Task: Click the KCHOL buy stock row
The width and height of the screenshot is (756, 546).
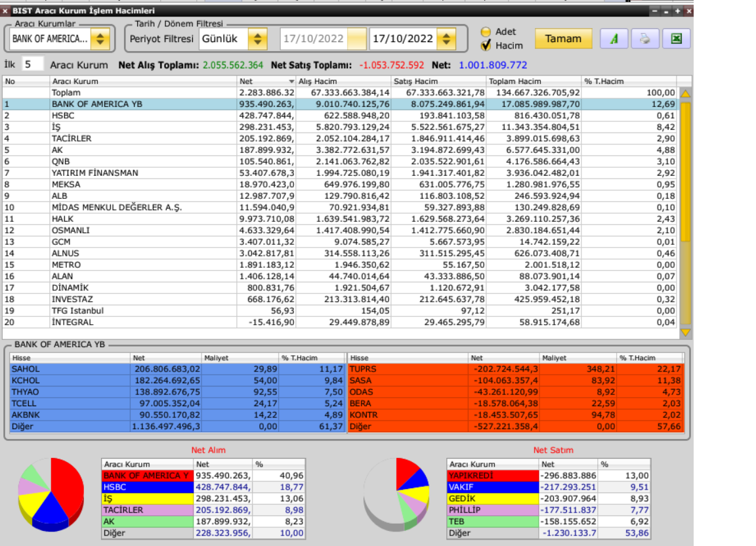Action: (x=177, y=381)
